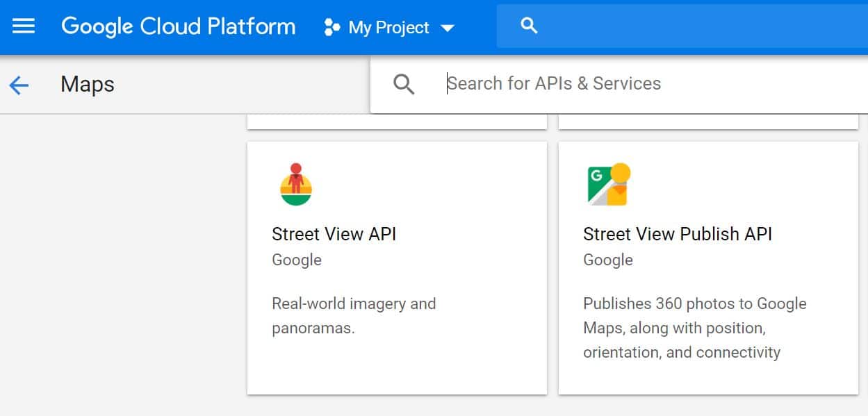
Task: Open the Street View Publish API card
Action: pyautogui.click(x=710, y=267)
